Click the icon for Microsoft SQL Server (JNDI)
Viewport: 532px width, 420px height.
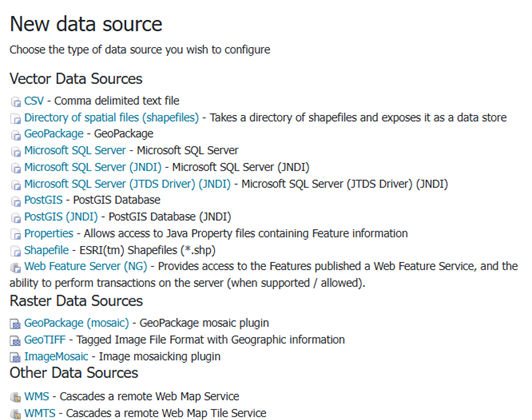tap(16, 168)
